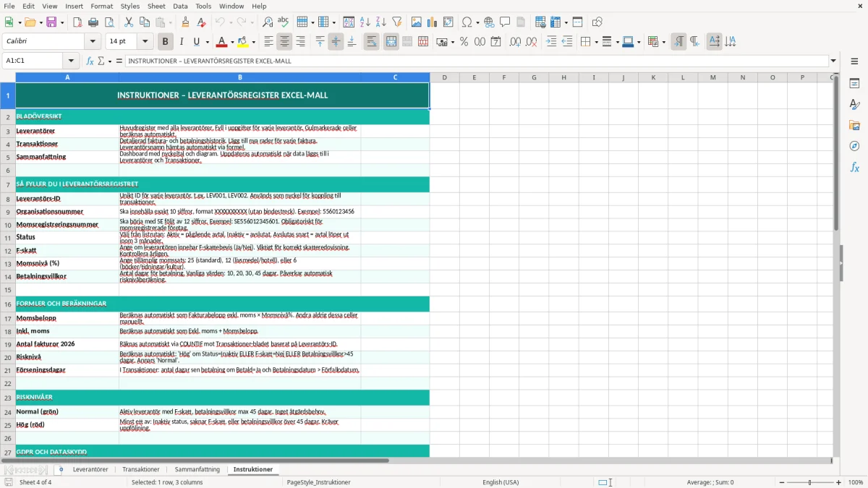Open sidebar Navigator compass icon
The image size is (868, 488).
click(x=854, y=146)
